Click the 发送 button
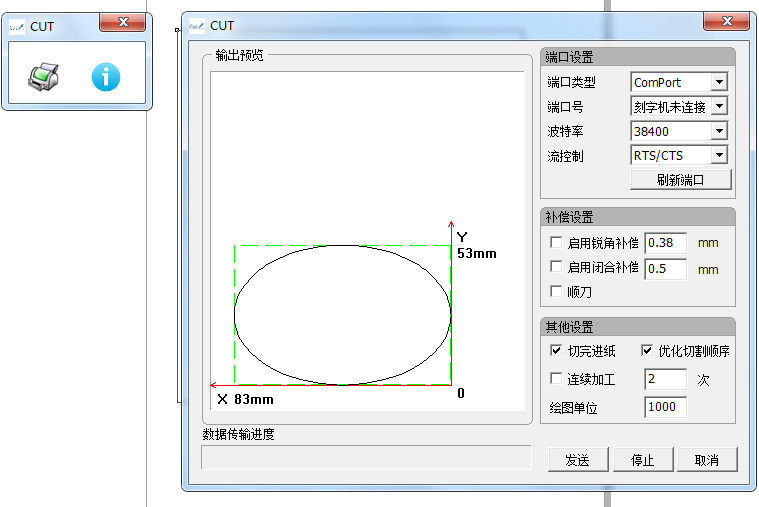759x507 pixels. click(578, 460)
